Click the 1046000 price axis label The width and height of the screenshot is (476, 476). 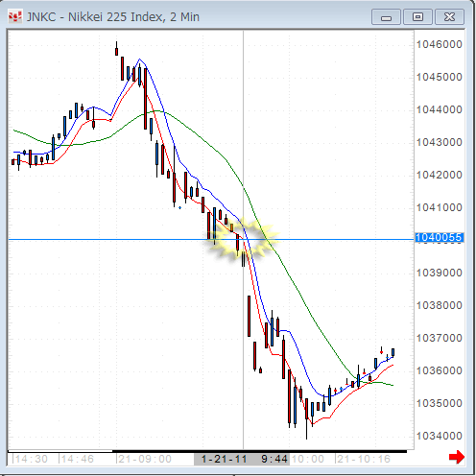point(439,44)
